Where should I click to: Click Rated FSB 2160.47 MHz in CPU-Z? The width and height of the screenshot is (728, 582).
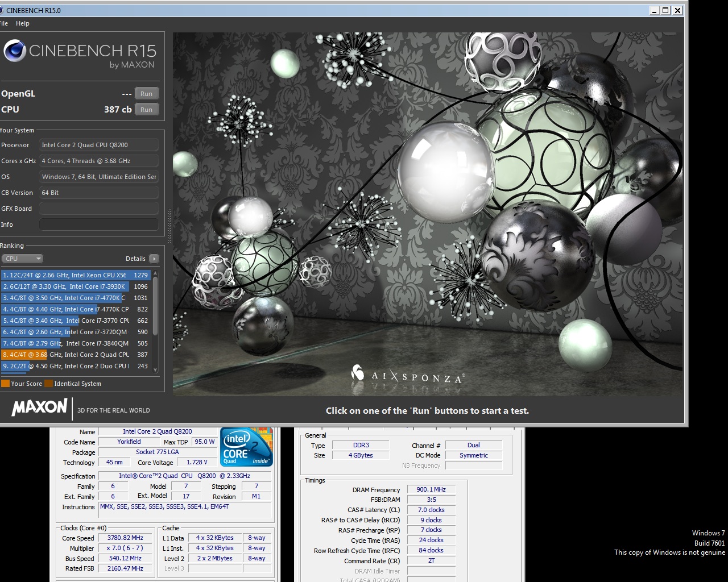125,568
